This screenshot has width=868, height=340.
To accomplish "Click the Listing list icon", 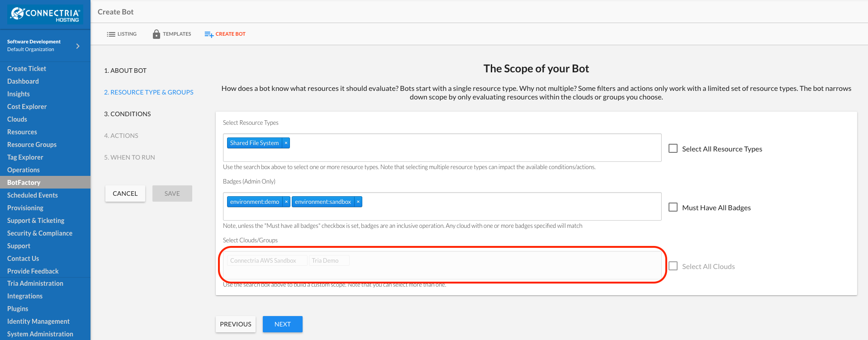I will coord(111,34).
